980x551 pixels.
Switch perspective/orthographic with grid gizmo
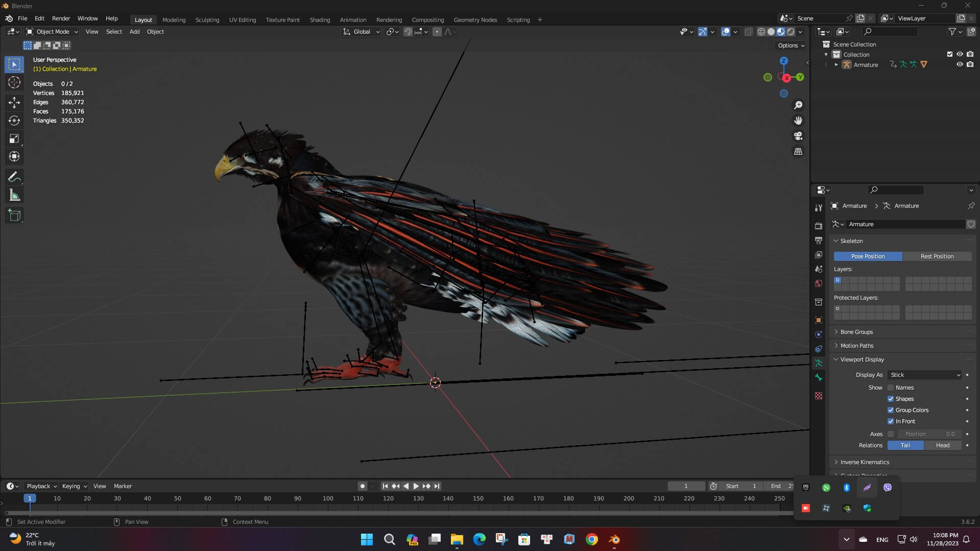coord(798,152)
